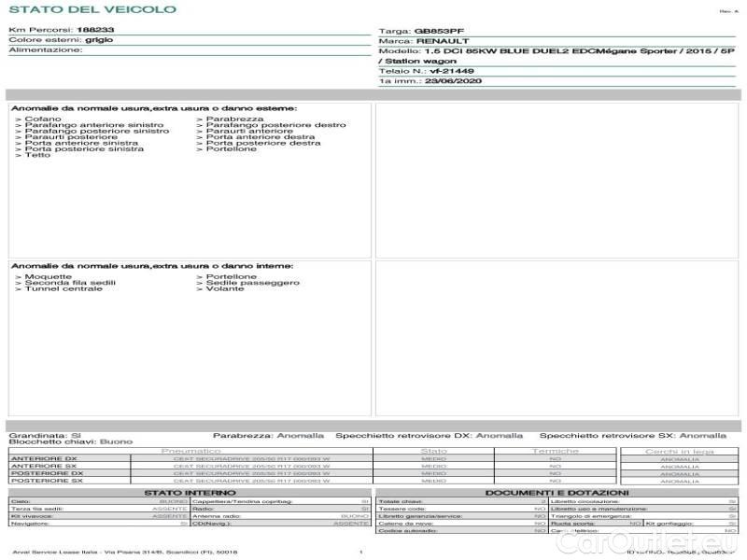
Task: Click the 'Navigatore:' row label
Action: pos(31,524)
